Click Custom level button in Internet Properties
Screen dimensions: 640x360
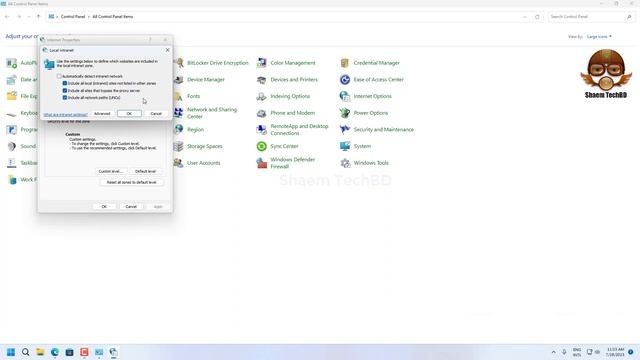tap(111, 171)
